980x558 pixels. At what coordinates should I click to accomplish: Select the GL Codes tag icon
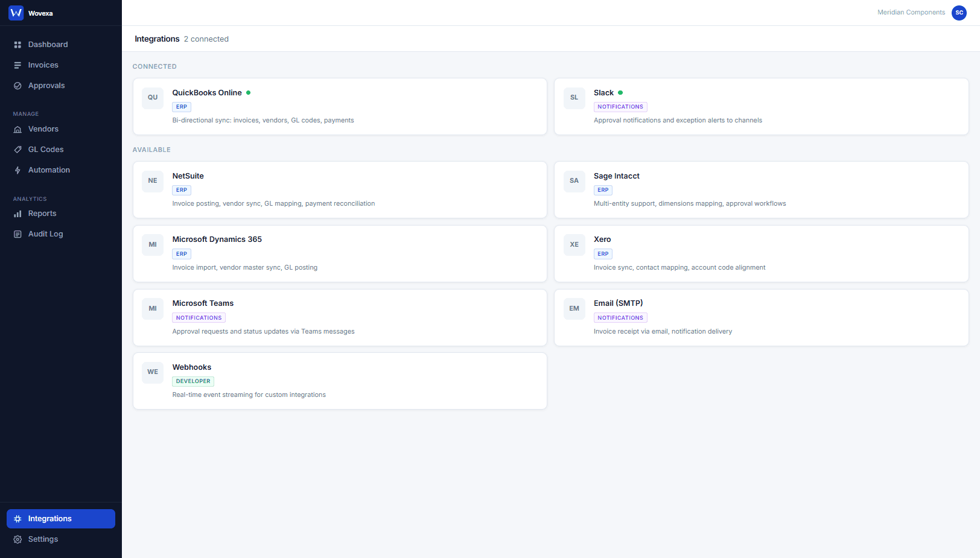(18, 149)
